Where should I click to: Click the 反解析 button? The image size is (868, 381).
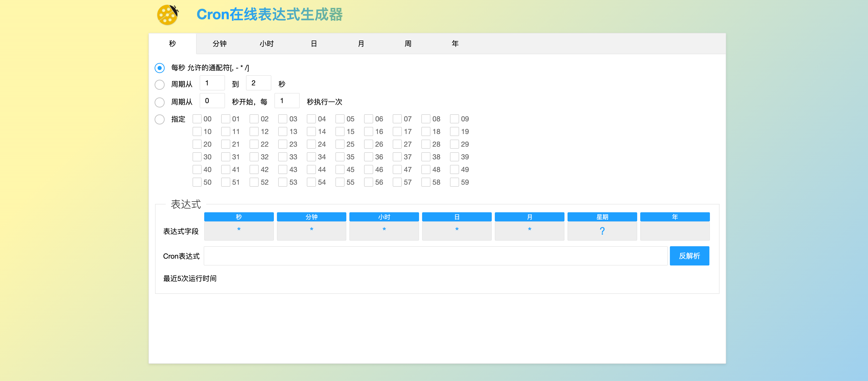[x=689, y=256]
